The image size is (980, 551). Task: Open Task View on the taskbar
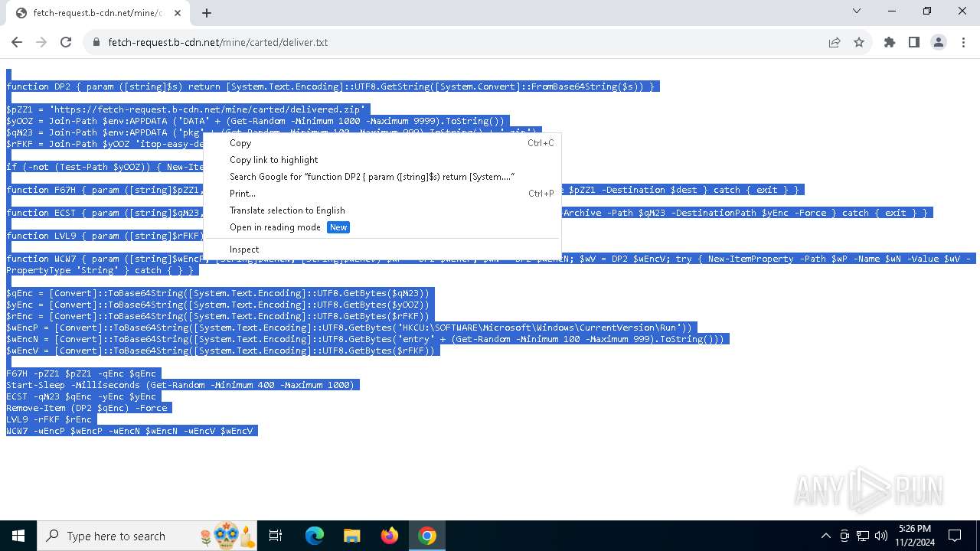(276, 536)
